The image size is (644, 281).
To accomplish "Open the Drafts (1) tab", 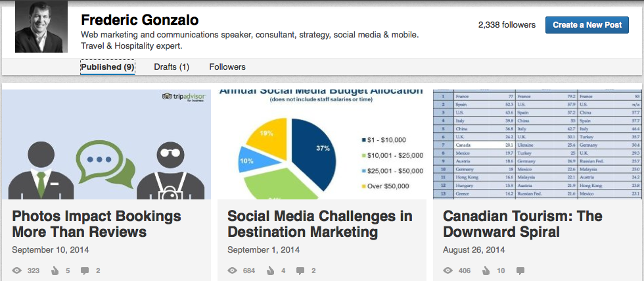I will coord(172,67).
